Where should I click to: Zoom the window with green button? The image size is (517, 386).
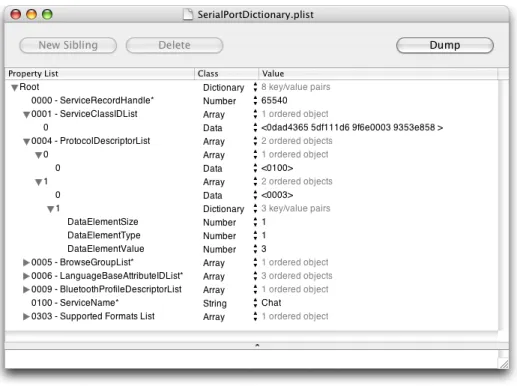(47, 15)
